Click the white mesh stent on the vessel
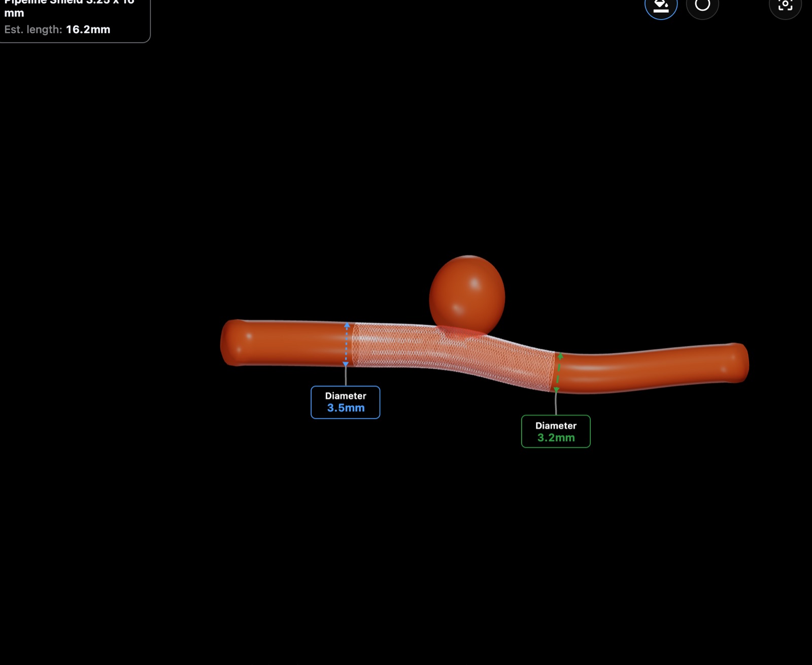 pyautogui.click(x=453, y=357)
